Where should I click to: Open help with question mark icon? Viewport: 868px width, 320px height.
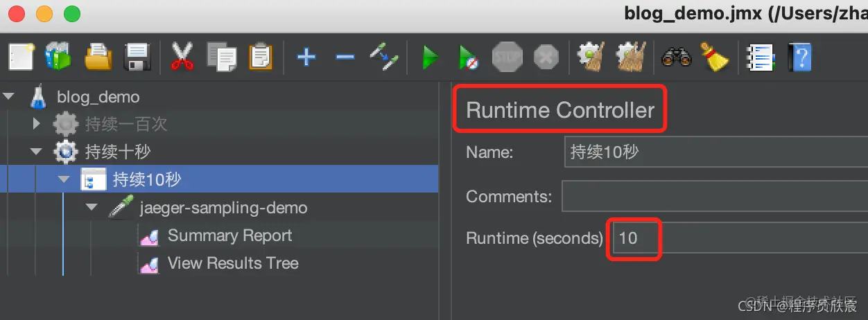799,57
